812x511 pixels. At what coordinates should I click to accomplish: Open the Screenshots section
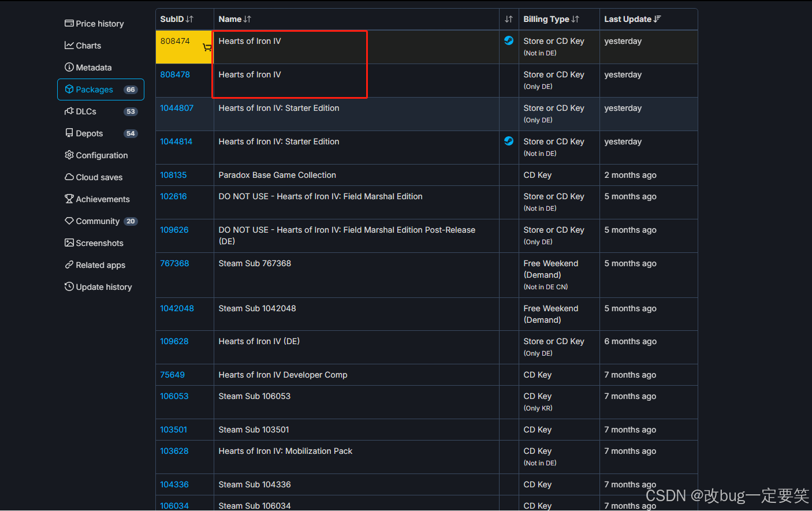[94, 243]
